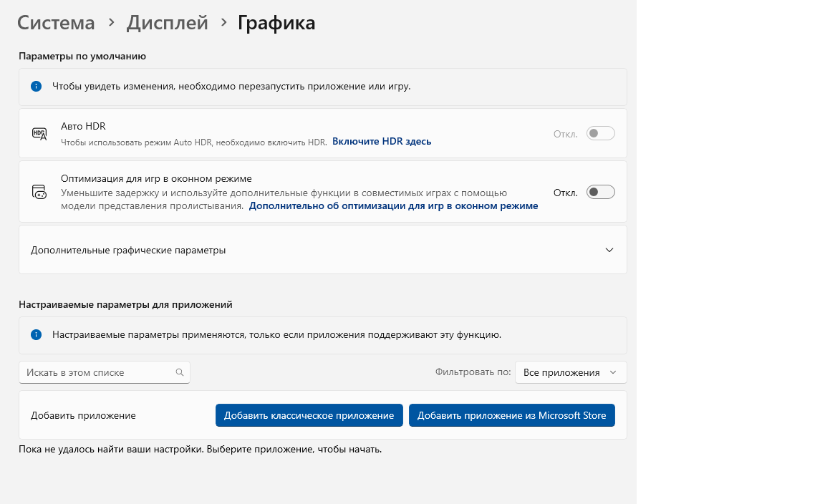Click the Auto HDR icon

pos(39,134)
